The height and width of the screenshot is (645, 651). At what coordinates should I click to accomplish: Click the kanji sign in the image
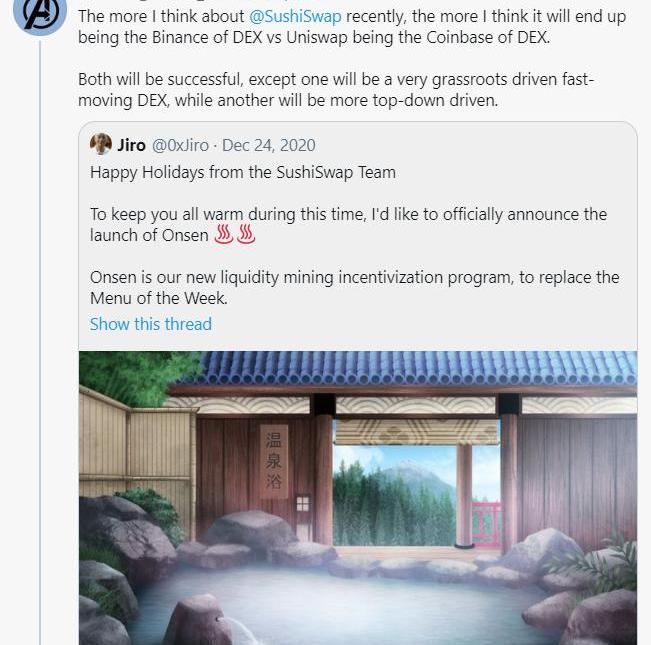274,461
